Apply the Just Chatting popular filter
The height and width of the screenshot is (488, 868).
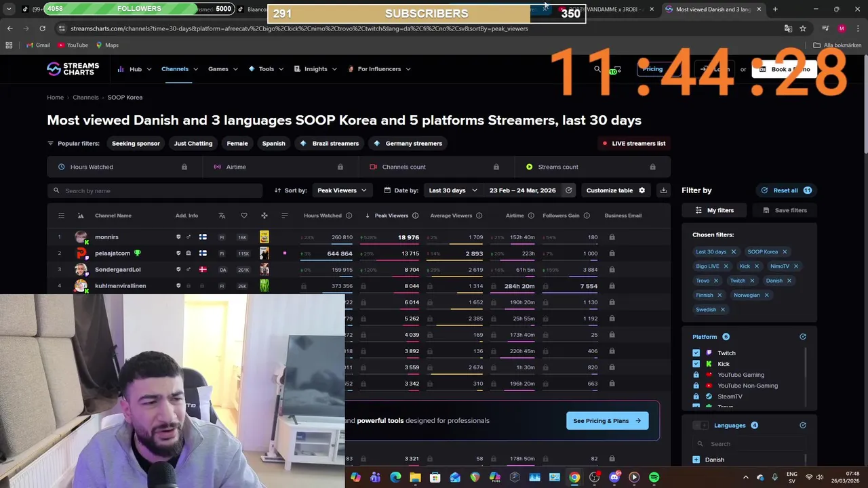click(x=193, y=144)
